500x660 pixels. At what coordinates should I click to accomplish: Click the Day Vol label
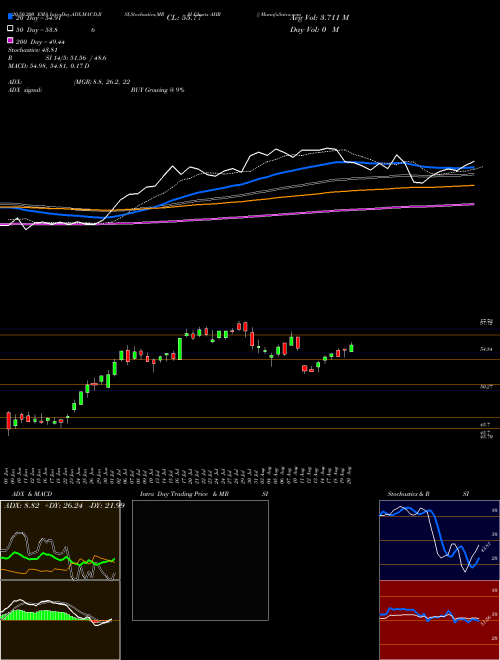(x=314, y=29)
